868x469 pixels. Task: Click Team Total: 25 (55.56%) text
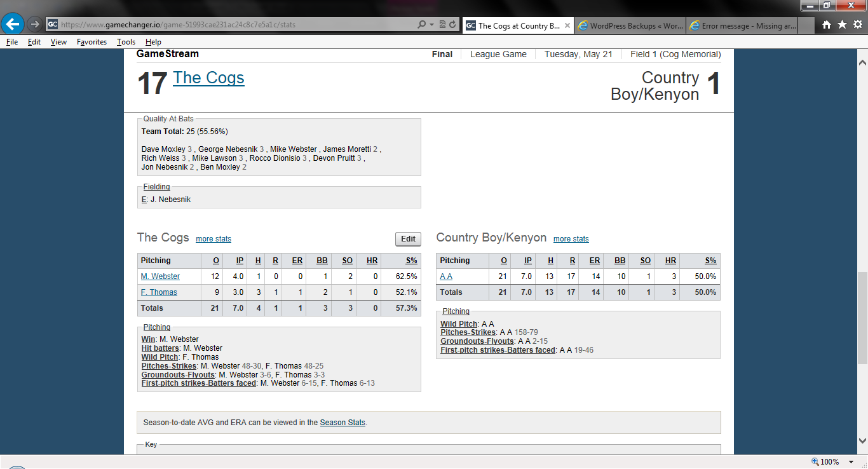click(184, 132)
